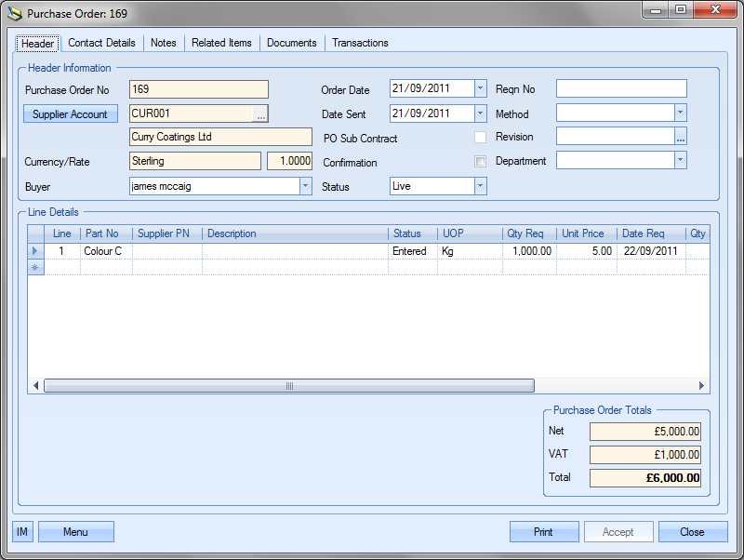The width and height of the screenshot is (744, 560).
Task: Click the horizontal scrollbar thumb in Line Details
Action: click(x=288, y=386)
